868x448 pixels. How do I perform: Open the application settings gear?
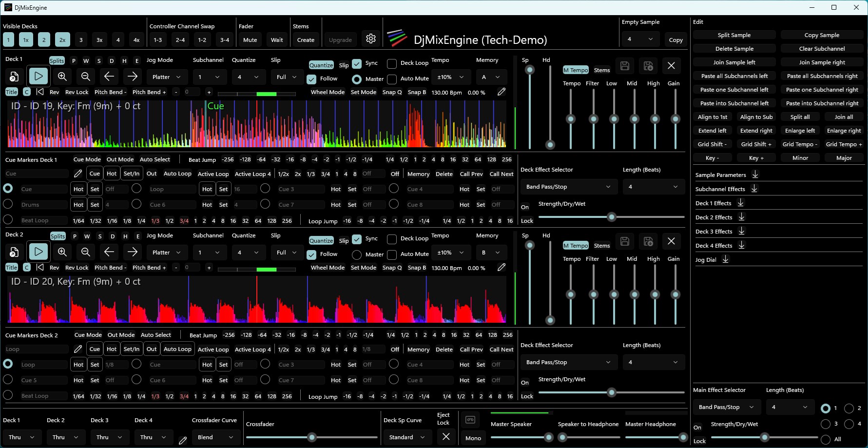coord(371,39)
